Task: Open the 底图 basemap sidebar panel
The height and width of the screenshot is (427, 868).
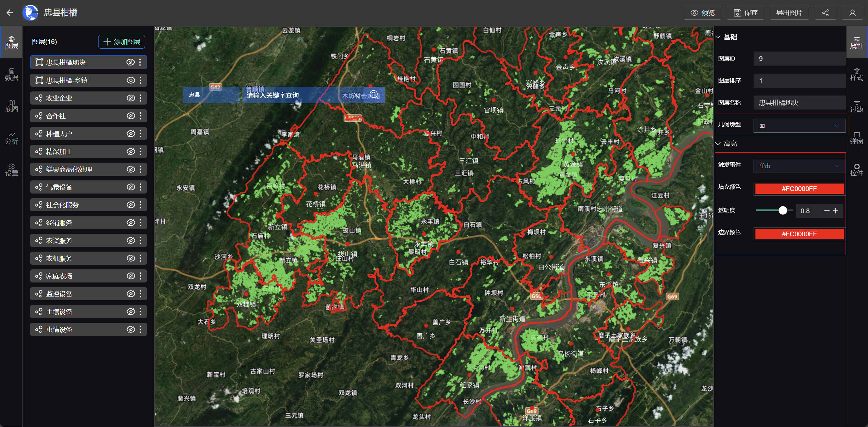Action: [12, 106]
